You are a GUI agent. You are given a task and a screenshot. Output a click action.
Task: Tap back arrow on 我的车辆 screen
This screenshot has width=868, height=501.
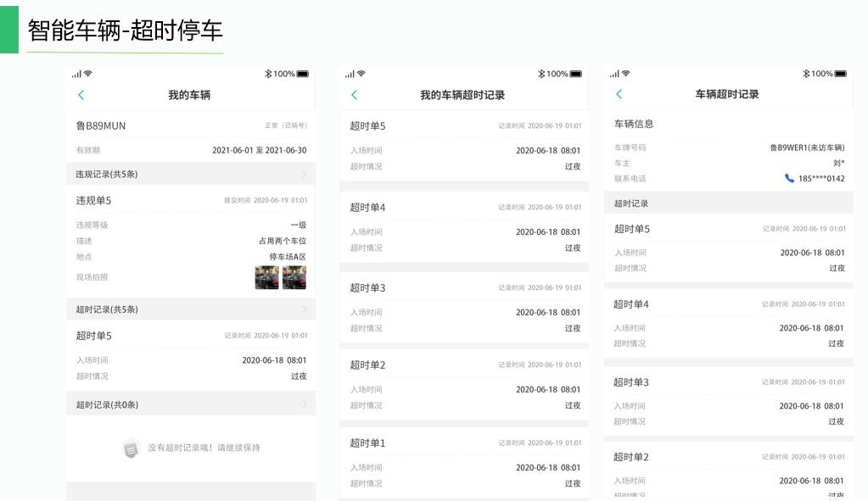(x=81, y=95)
